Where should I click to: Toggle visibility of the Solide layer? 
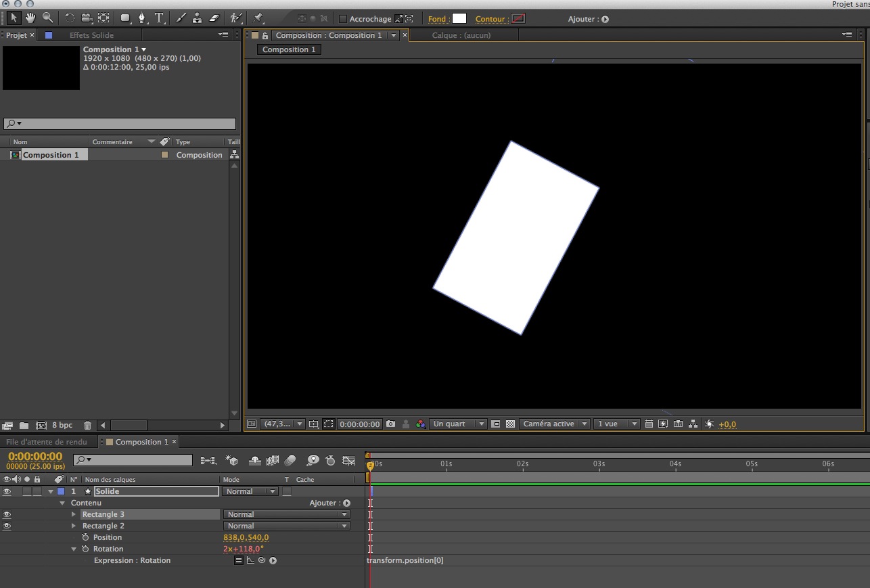coord(7,491)
